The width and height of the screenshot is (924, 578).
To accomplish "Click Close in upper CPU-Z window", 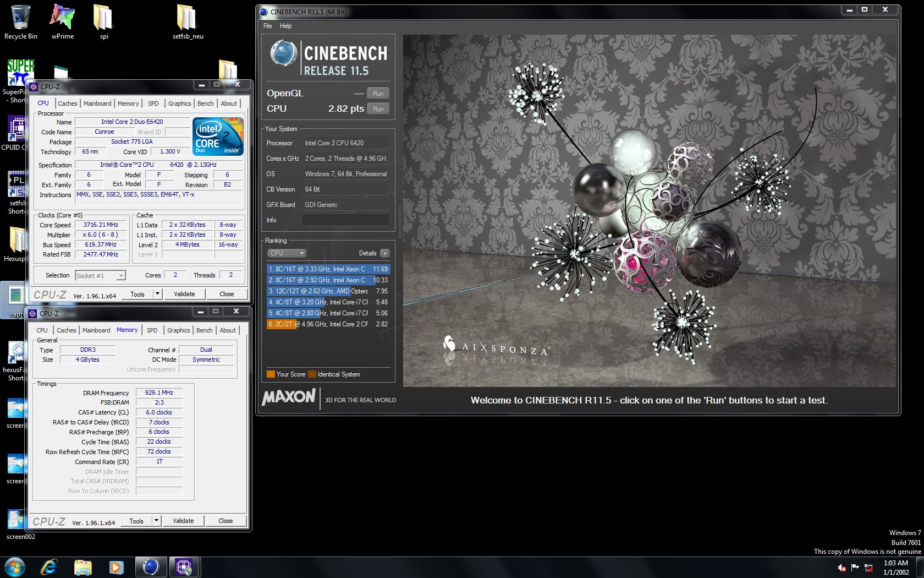I will tap(227, 294).
